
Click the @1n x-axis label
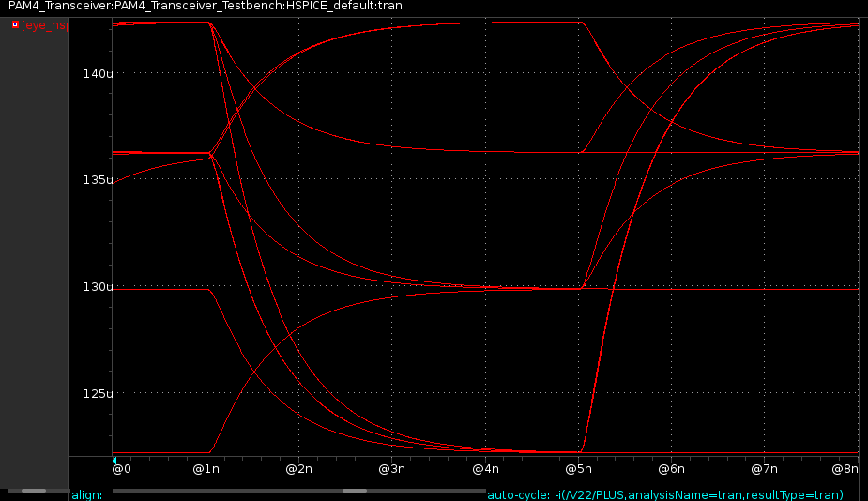206,469
